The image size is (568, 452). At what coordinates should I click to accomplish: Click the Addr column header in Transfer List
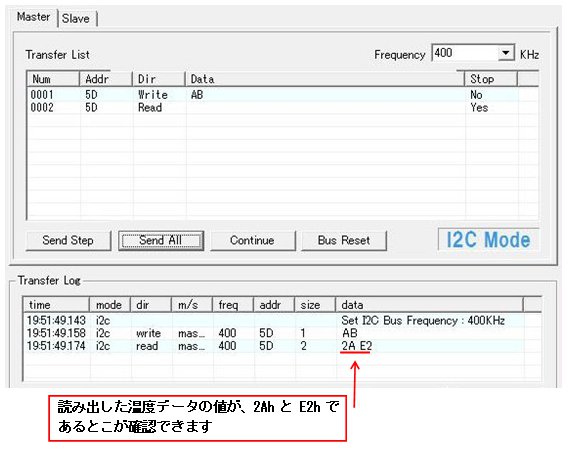pyautogui.click(x=106, y=79)
